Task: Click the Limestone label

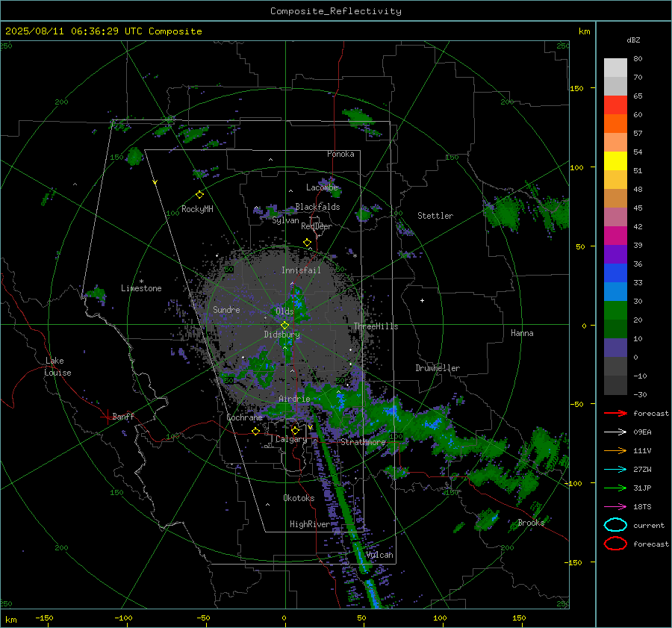Action: [141, 288]
